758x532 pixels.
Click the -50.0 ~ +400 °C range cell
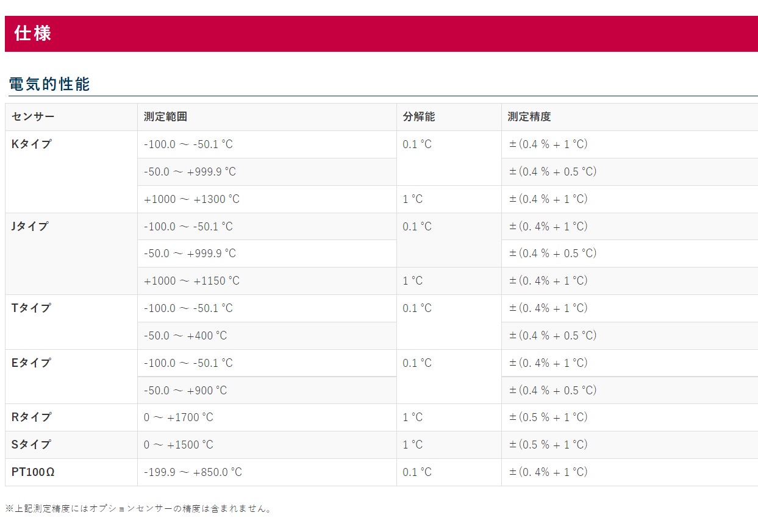click(185, 336)
